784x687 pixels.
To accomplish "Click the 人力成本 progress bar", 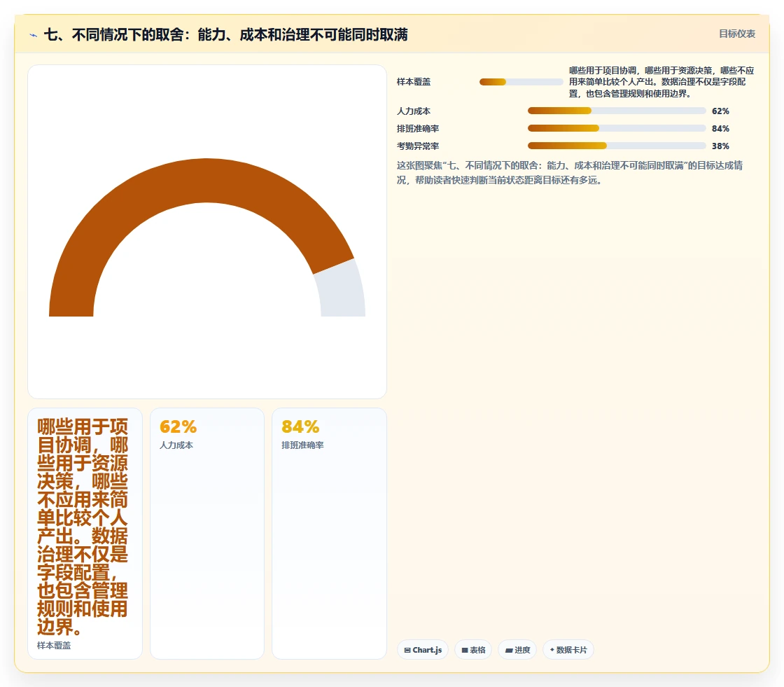I will [617, 111].
